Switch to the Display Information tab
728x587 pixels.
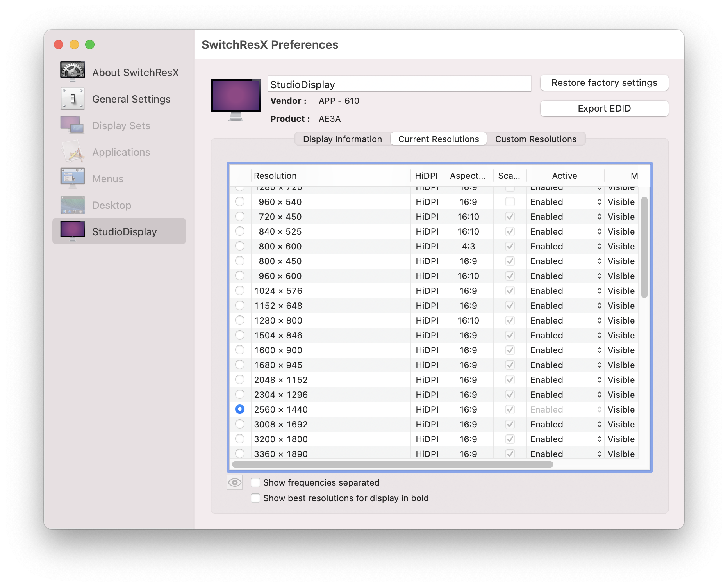[x=343, y=139]
